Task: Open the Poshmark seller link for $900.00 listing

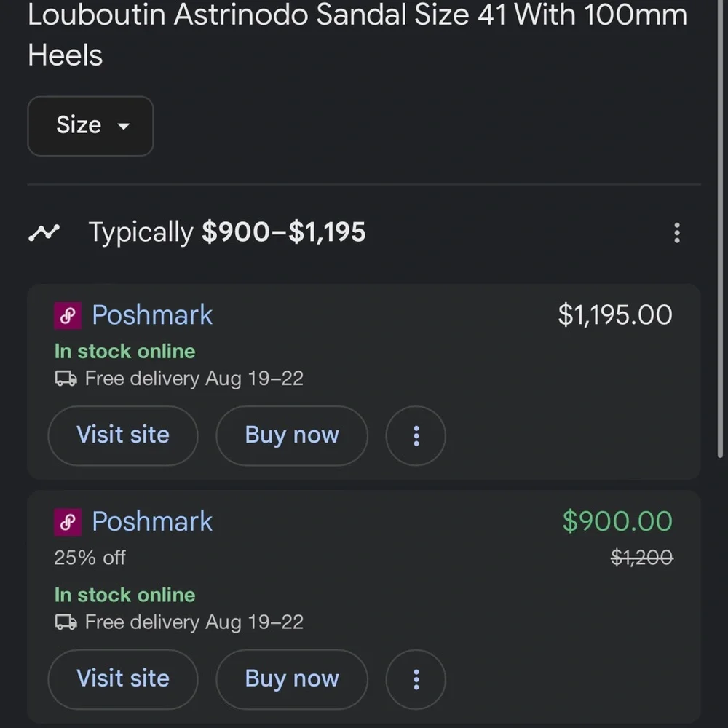Action: pos(152,522)
